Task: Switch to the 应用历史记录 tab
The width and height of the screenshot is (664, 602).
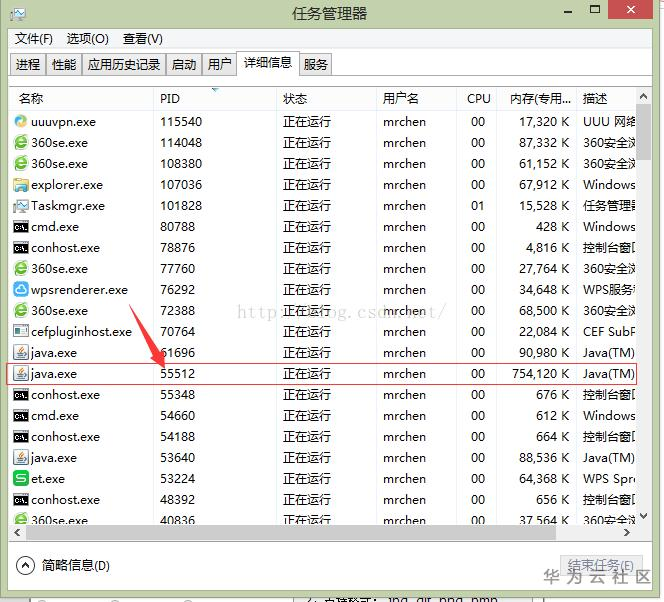Action: tap(124, 64)
